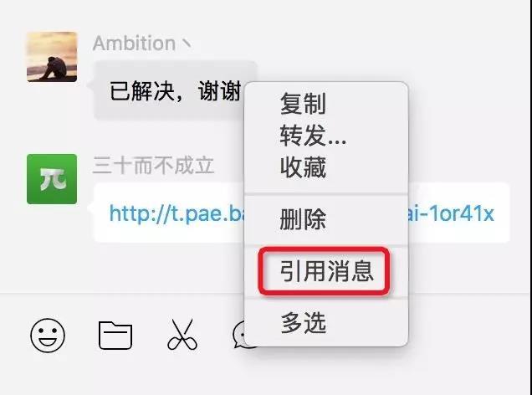Click the link's ending text ai-1or41x
The width and height of the screenshot is (532, 395).
tap(451, 213)
